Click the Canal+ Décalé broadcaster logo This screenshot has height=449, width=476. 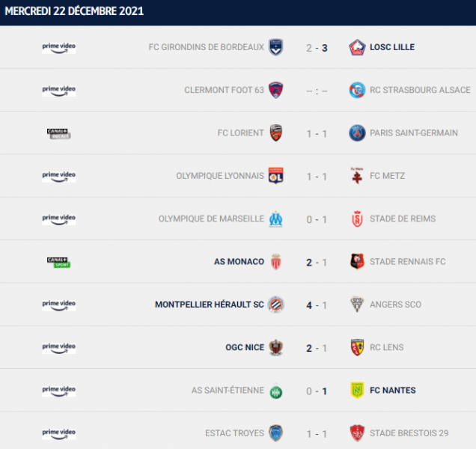point(58,133)
